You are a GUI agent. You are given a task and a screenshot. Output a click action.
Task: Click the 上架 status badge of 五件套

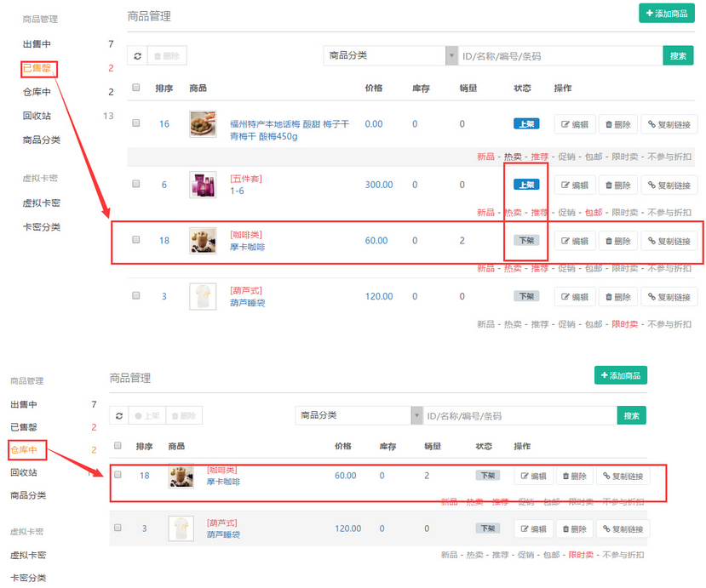click(525, 185)
